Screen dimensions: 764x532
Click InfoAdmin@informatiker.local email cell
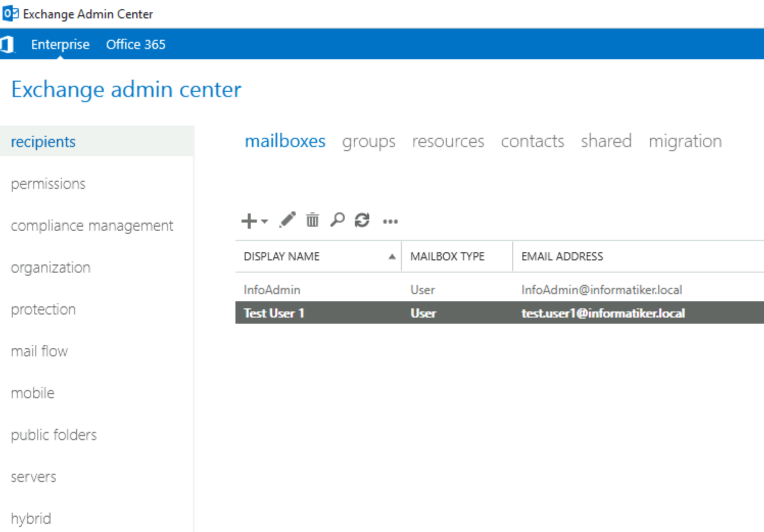pyautogui.click(x=602, y=290)
